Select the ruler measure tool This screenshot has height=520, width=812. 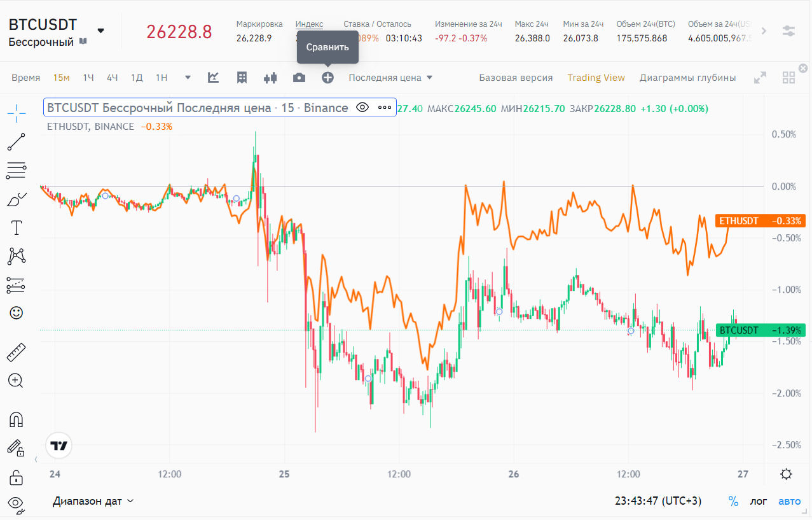[17, 352]
